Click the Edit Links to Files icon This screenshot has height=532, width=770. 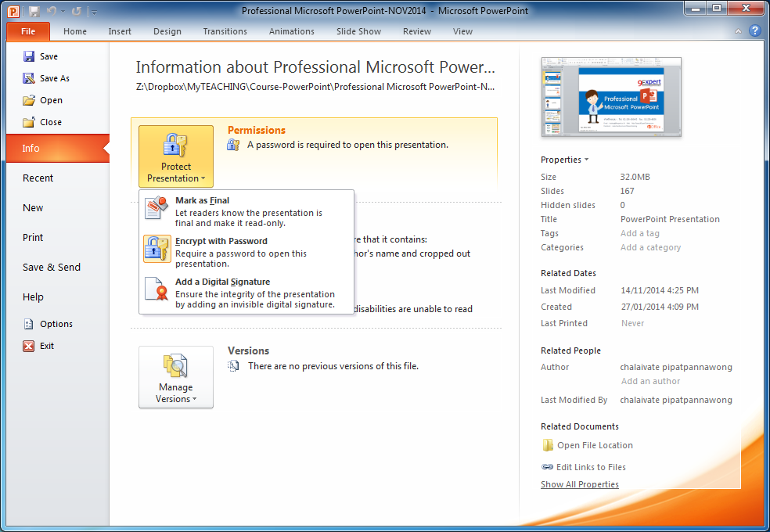(x=546, y=466)
